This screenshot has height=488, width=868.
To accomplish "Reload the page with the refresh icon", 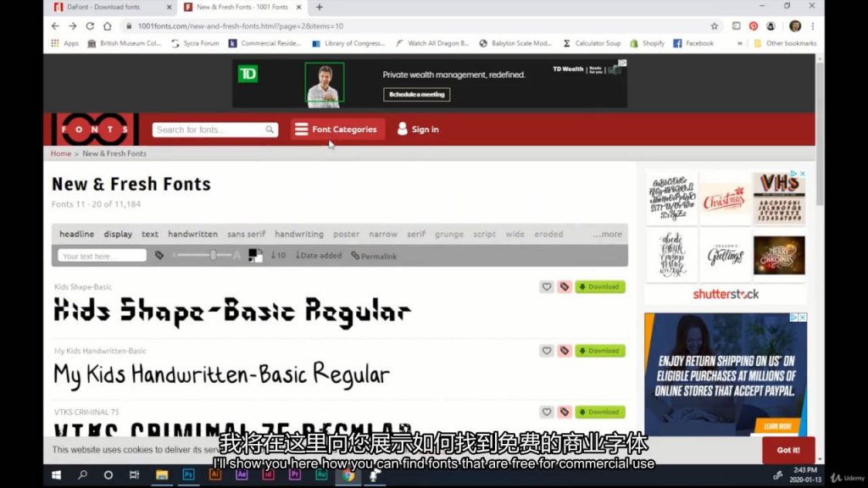I will tap(90, 26).
